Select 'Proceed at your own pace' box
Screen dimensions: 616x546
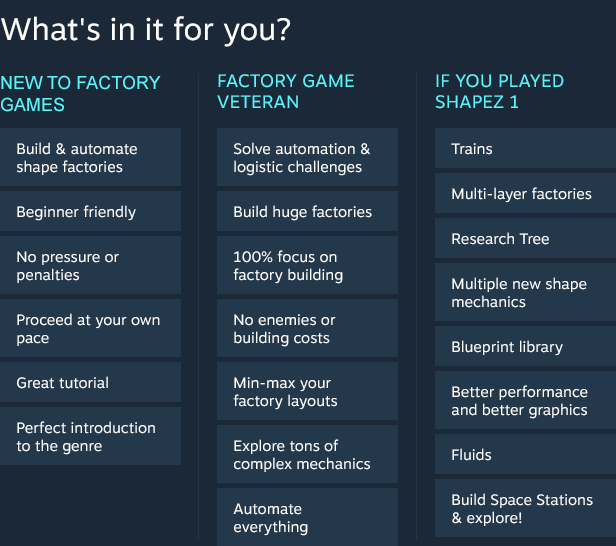click(90, 329)
